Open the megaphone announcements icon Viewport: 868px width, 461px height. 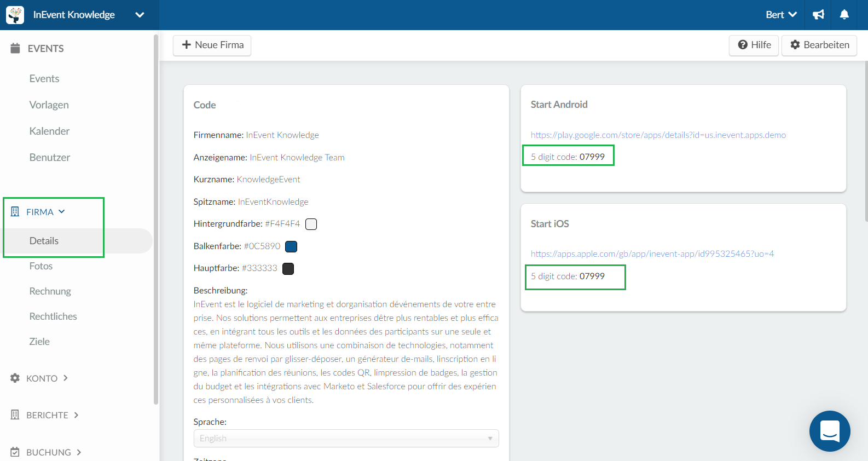point(818,15)
